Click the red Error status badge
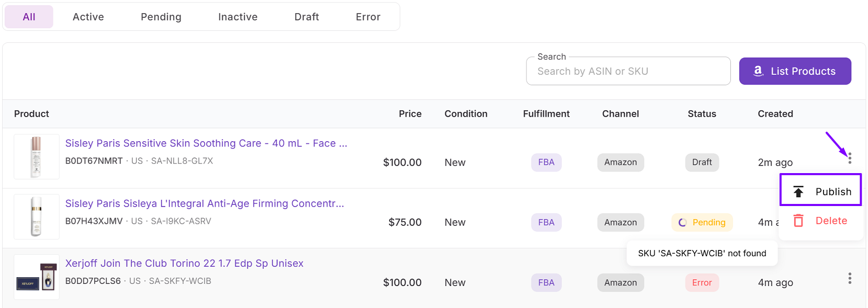The height and width of the screenshot is (308, 868). point(702,282)
